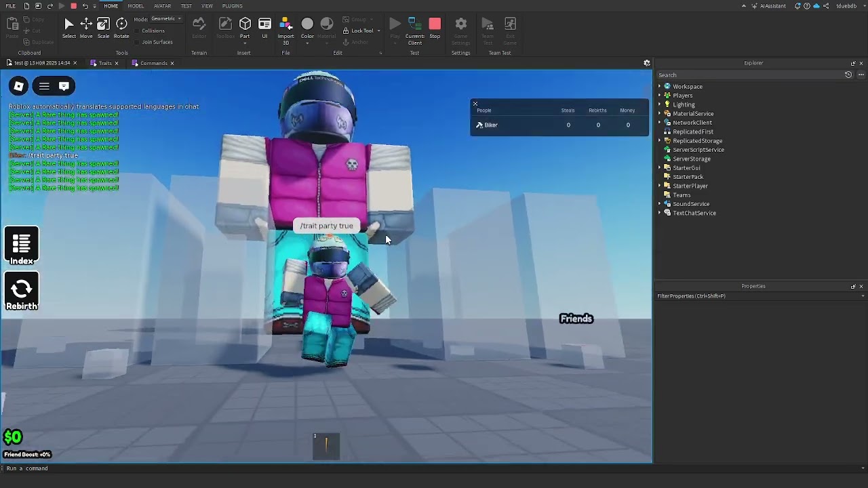Choose the Select tool in the ribbon
Screen dimensions: 868x488
[x=68, y=28]
